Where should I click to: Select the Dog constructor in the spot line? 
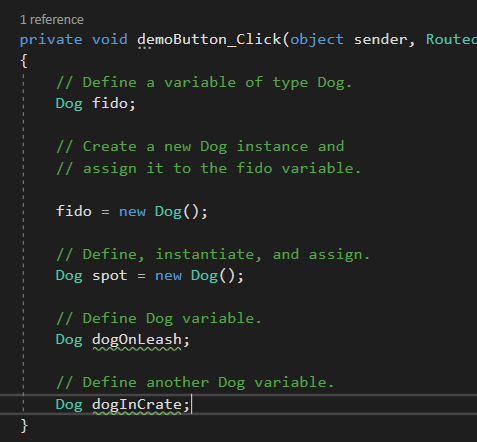tap(204, 276)
